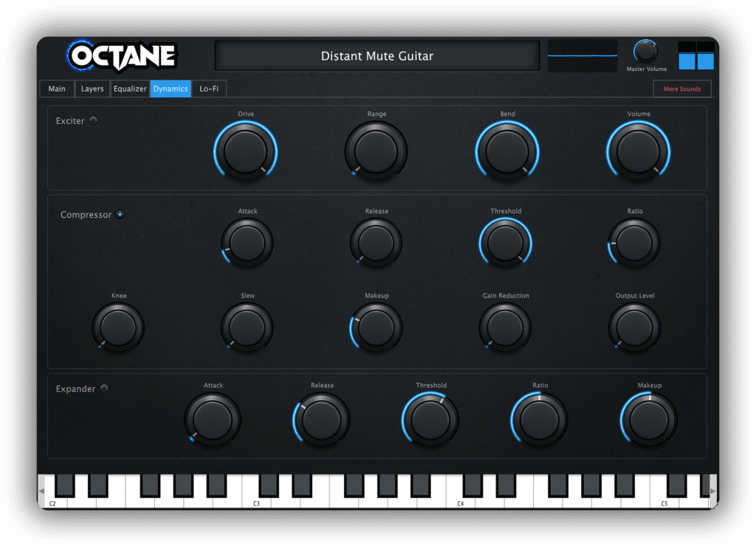756x547 pixels.
Task: Click the Compressor Slew knob
Action: tap(247, 328)
